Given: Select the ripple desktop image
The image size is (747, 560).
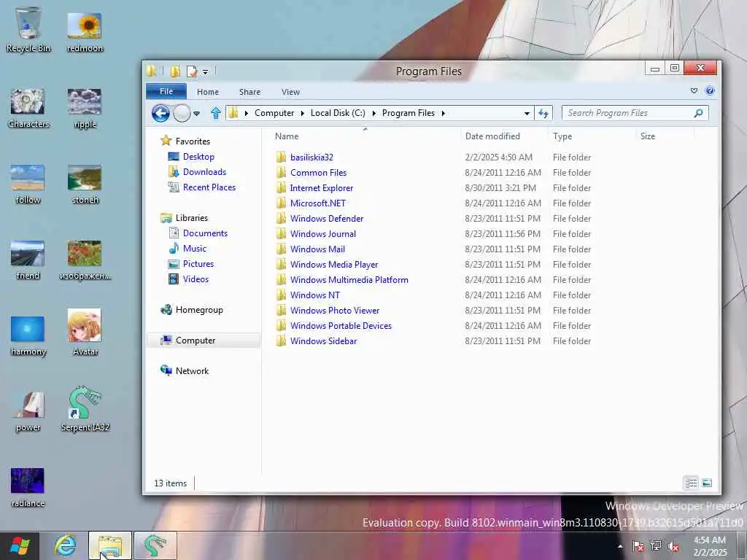Looking at the screenshot, I should pyautogui.click(x=85, y=108).
